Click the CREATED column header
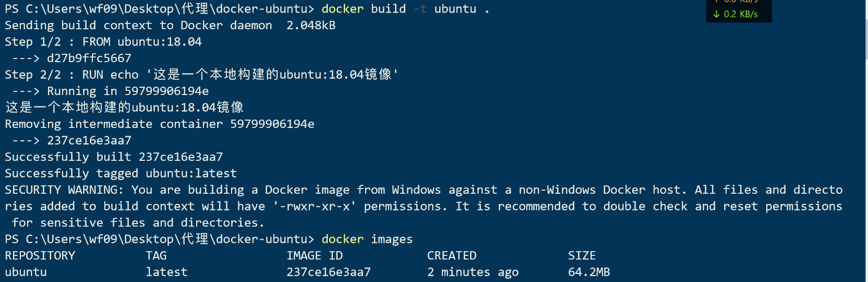This screenshot has height=282, width=868. click(452, 256)
